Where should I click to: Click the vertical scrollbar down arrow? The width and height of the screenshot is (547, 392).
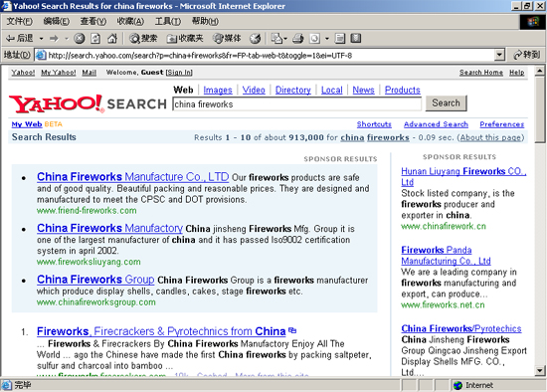click(540, 371)
